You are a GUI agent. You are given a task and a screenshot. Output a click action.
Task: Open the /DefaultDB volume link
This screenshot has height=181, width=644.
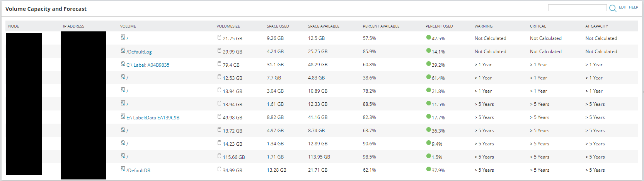(138, 171)
